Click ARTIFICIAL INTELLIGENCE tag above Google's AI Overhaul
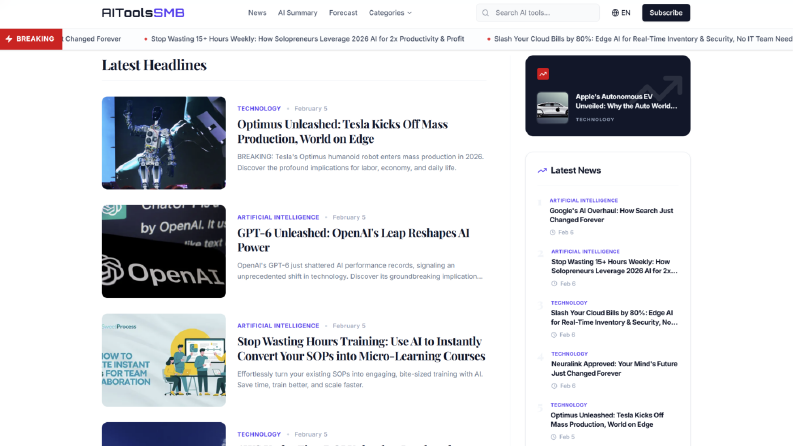The image size is (793, 446). coord(584,201)
